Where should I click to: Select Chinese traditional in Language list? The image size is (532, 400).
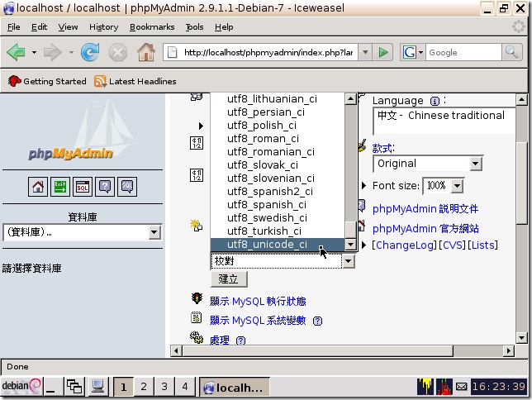[441, 116]
